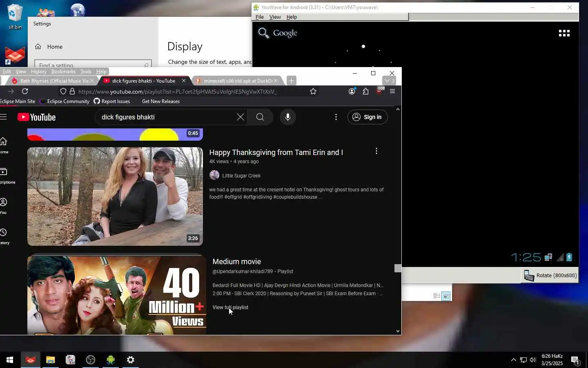Open the browser Bookmarks menu

pos(63,72)
